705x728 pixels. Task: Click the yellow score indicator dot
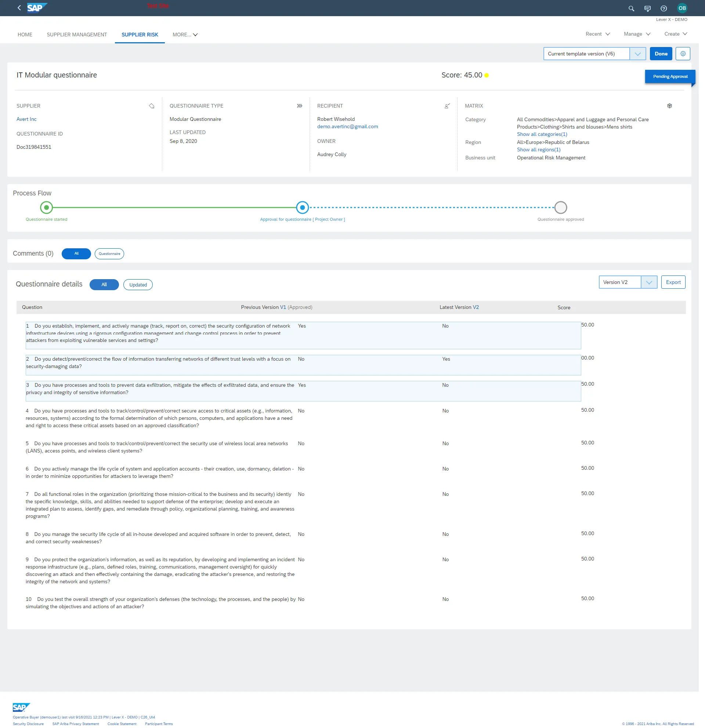486,75
